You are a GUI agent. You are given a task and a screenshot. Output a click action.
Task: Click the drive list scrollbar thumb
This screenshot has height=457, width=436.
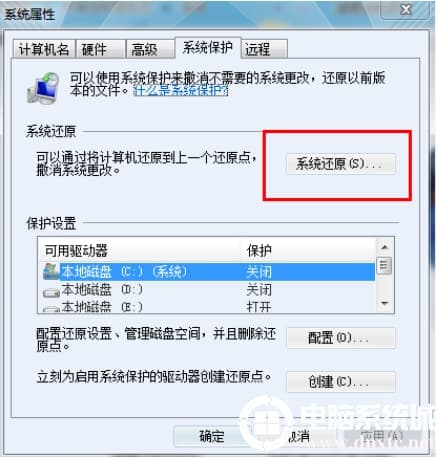pyautogui.click(x=384, y=266)
